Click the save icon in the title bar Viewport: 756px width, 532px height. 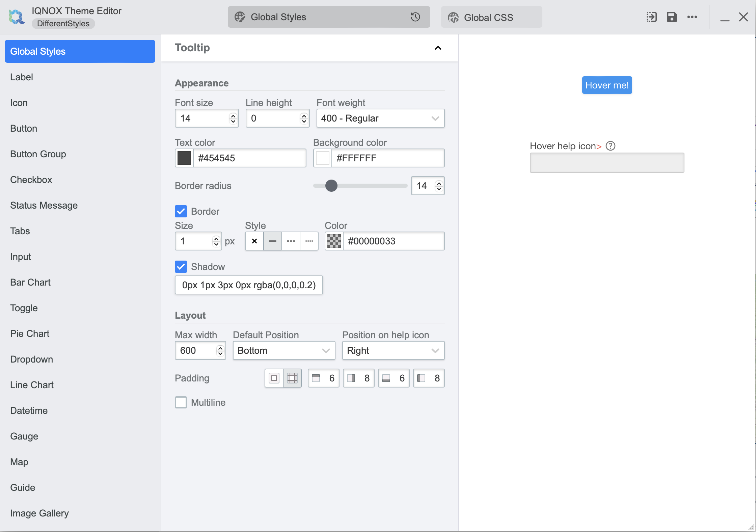pyautogui.click(x=672, y=17)
